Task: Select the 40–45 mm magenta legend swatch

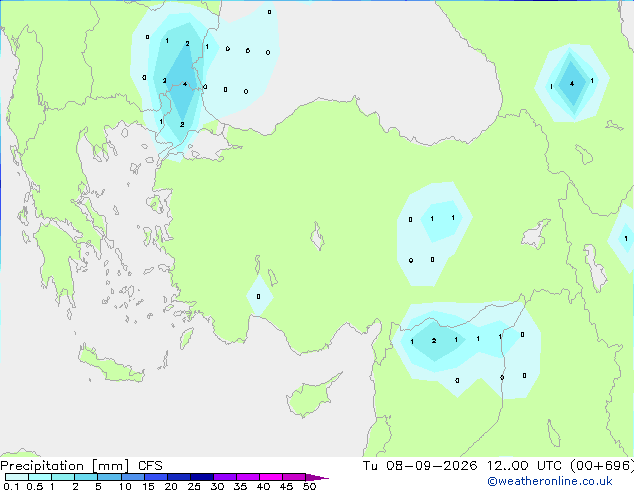Action: 271,477
